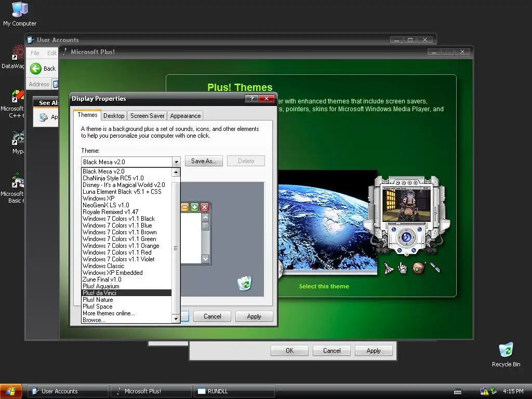Image resolution: width=532 pixels, height=399 pixels.
Task: Close the Display Properties dialog
Action: (267, 98)
